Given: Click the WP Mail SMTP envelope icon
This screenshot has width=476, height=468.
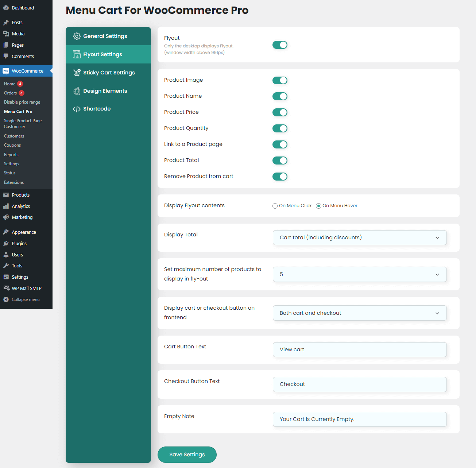Looking at the screenshot, I should point(6,289).
